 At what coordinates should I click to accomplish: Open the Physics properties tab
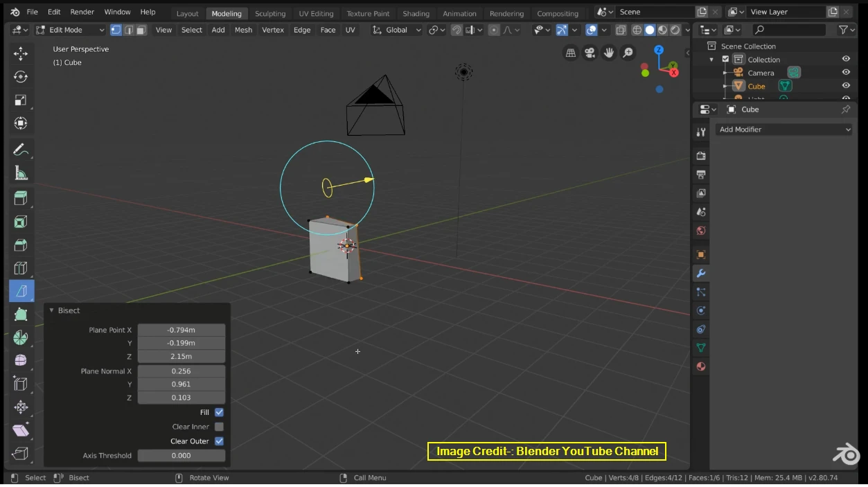click(x=701, y=310)
